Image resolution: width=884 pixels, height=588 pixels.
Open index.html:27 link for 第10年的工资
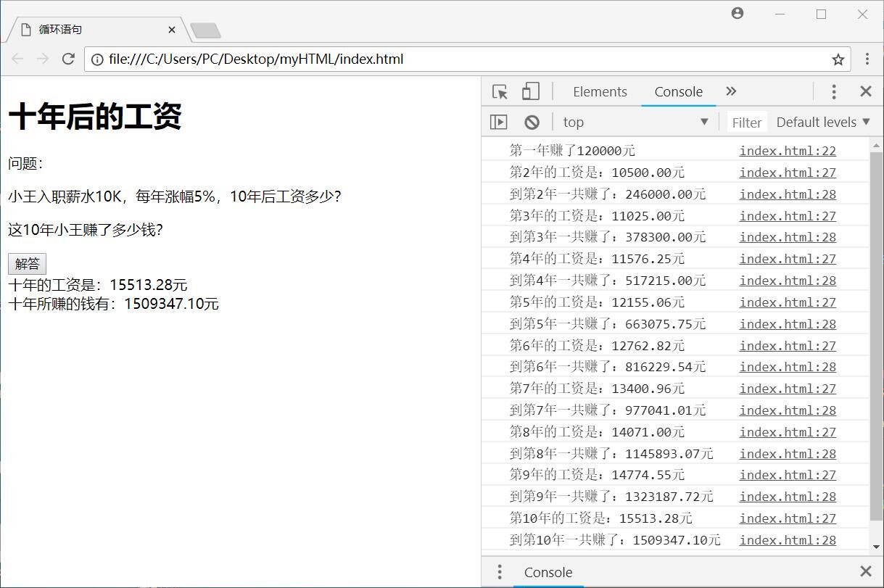click(x=788, y=518)
